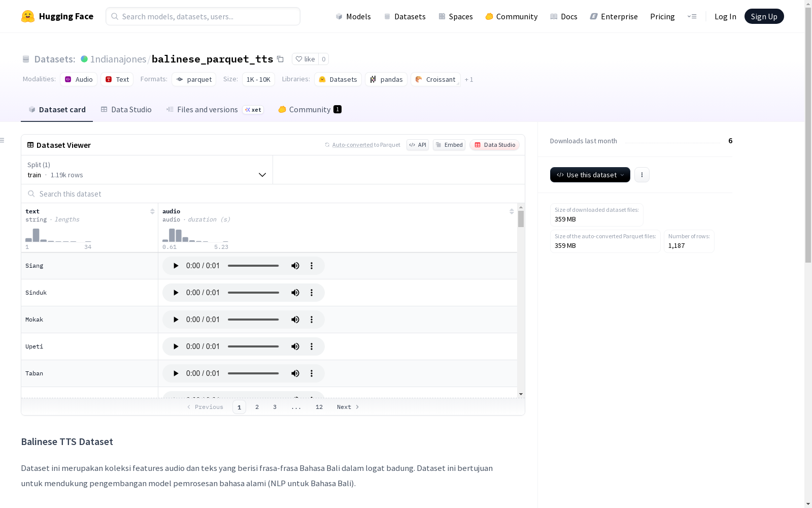Play the audio for the Upeti row

[176, 346]
